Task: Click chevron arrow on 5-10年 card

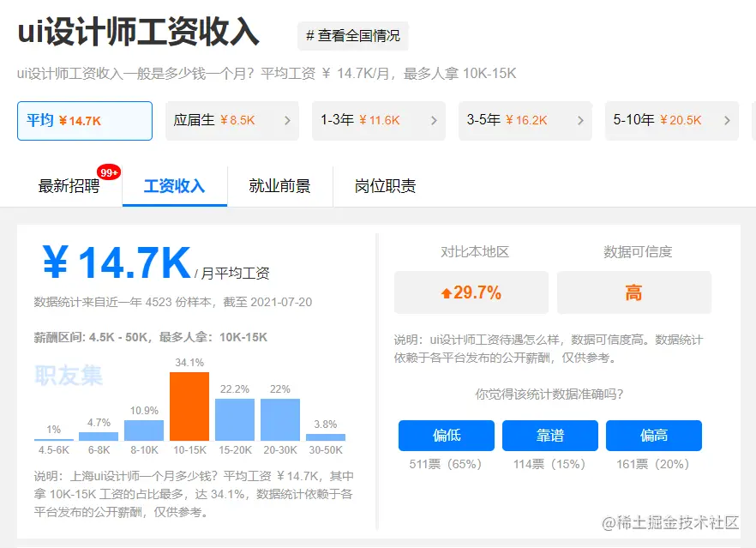Action: (x=727, y=121)
